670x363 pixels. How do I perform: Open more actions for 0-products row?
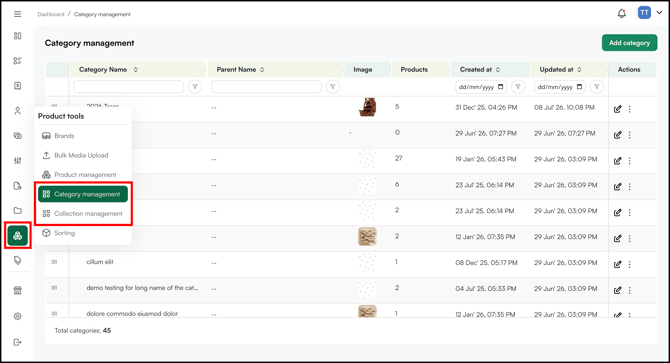629,135
